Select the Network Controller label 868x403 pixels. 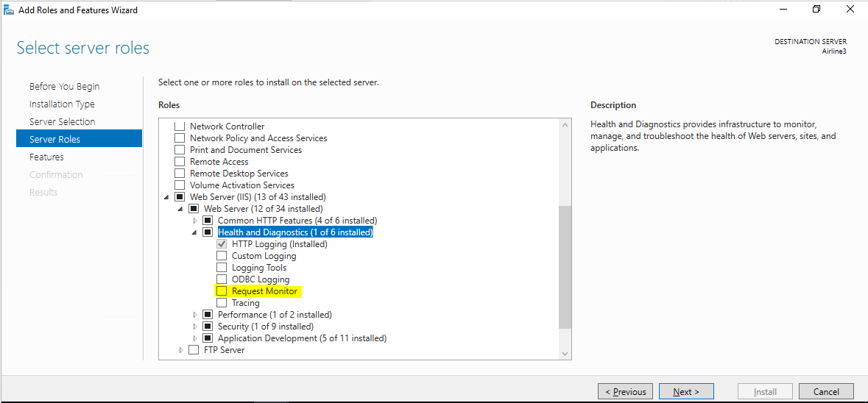[227, 126]
